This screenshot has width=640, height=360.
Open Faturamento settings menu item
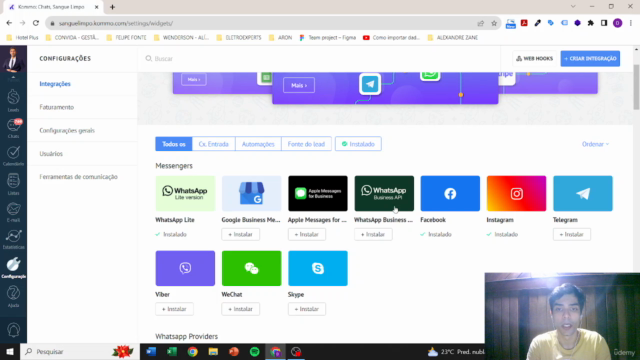click(x=57, y=107)
